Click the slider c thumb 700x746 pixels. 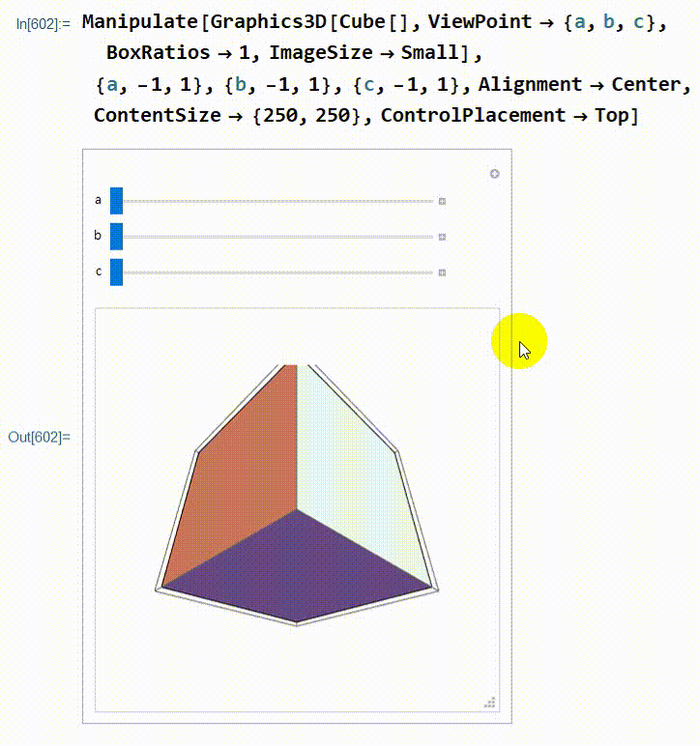coord(116,273)
